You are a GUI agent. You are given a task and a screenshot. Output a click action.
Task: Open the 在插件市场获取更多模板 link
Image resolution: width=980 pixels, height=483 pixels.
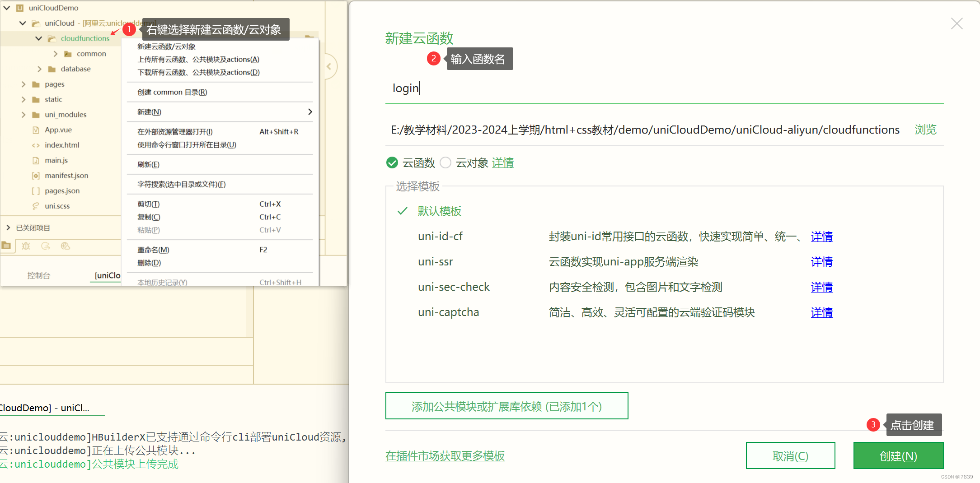(445, 456)
